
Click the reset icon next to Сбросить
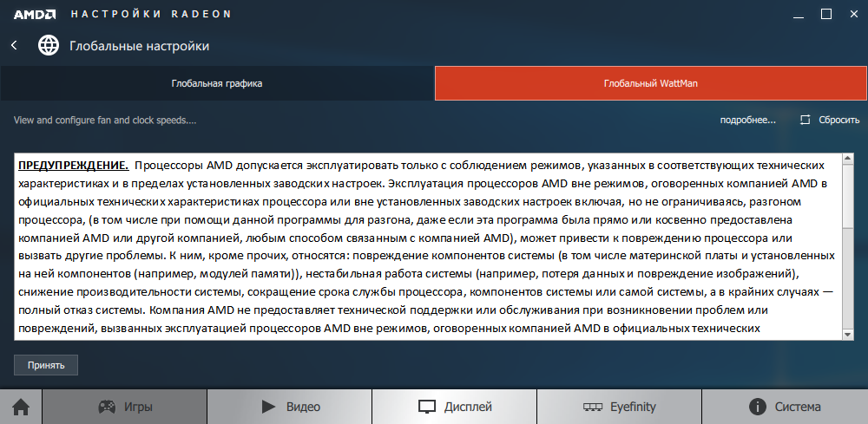click(x=806, y=120)
